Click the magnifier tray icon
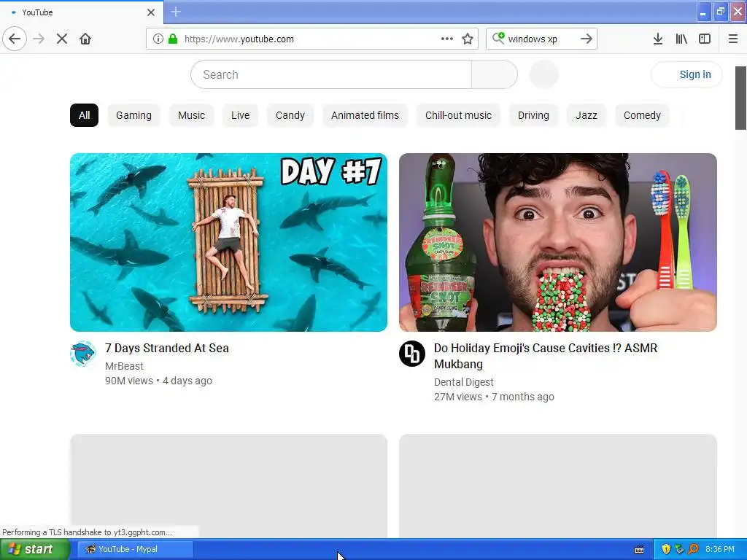Viewport: 747px width, 560px height. (693, 549)
